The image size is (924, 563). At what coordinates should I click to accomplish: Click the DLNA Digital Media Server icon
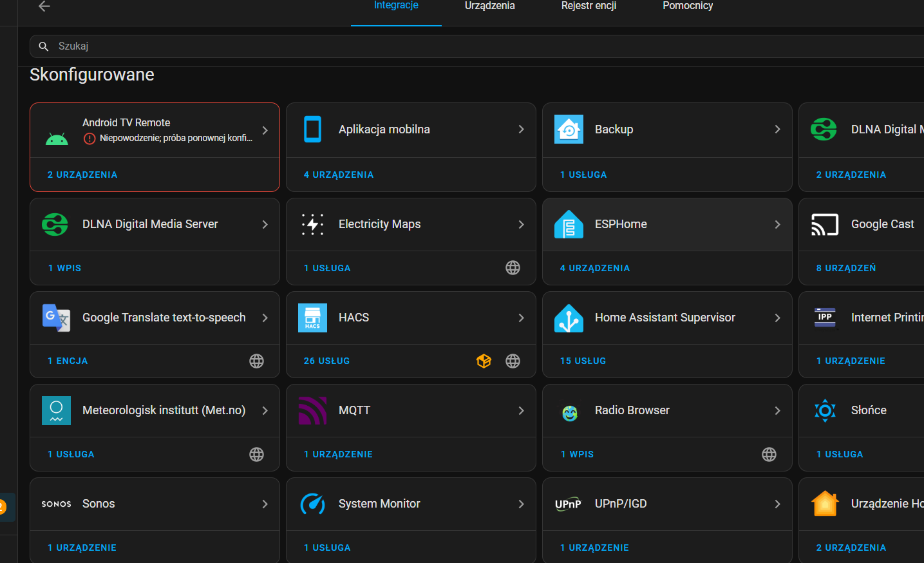coord(55,224)
